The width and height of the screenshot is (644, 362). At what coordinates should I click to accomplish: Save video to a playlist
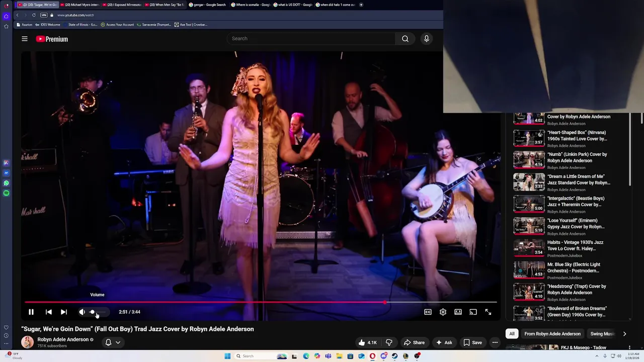[472, 342]
